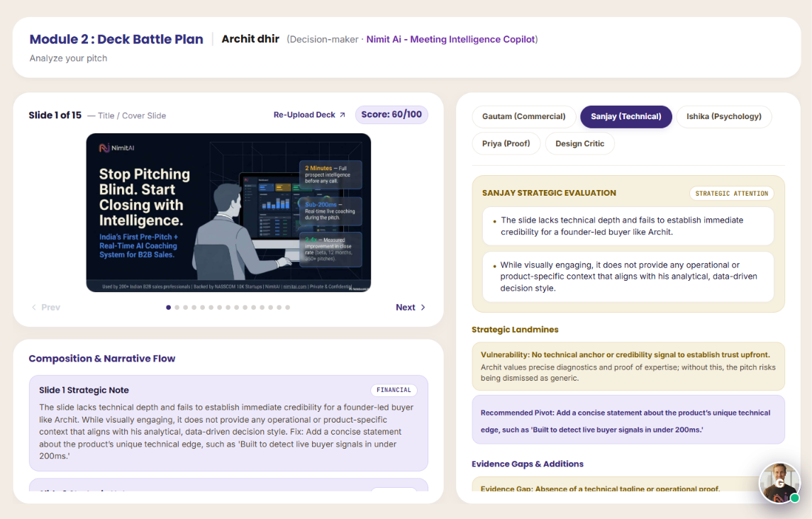The image size is (812, 519).
Task: Click the Slide 1 Strategic Note card
Action: [x=228, y=423]
